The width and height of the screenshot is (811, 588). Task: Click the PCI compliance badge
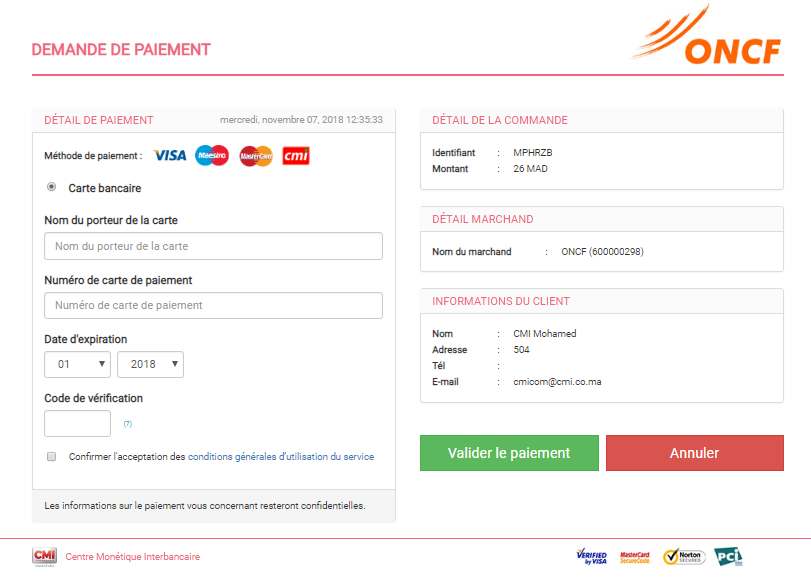pyautogui.click(x=728, y=557)
